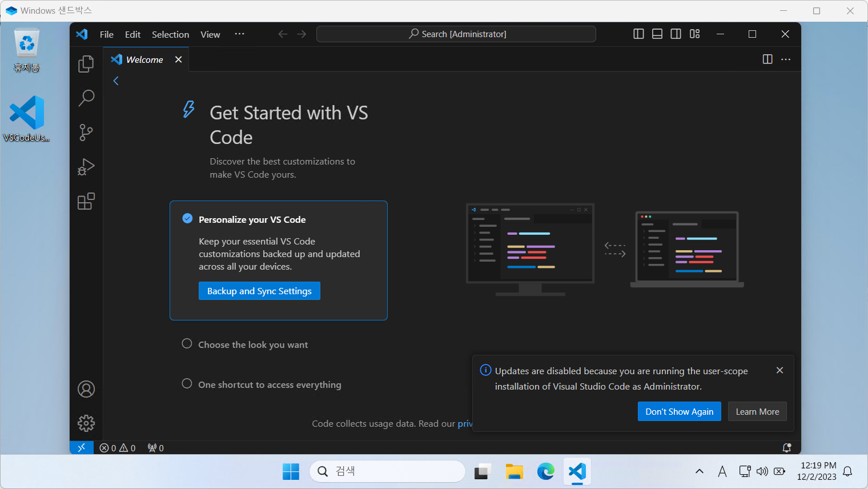Image resolution: width=868 pixels, height=489 pixels.
Task: Open the Source Control view
Action: 86,133
